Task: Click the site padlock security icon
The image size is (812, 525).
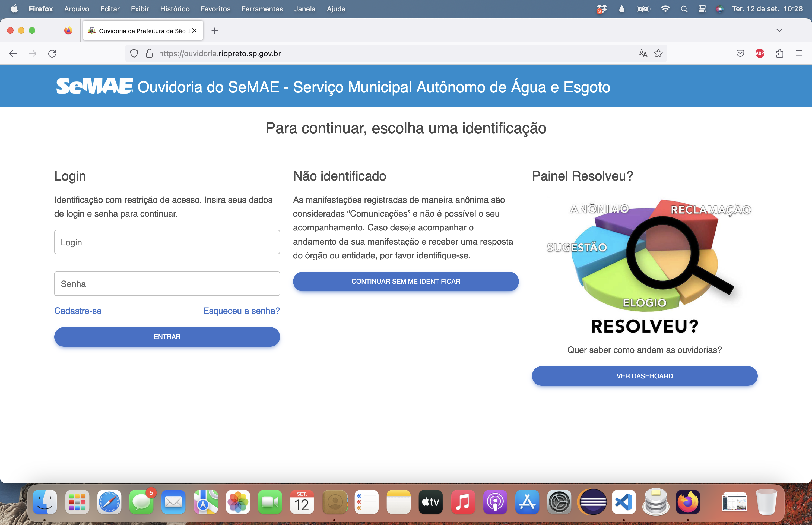Action: pos(149,53)
